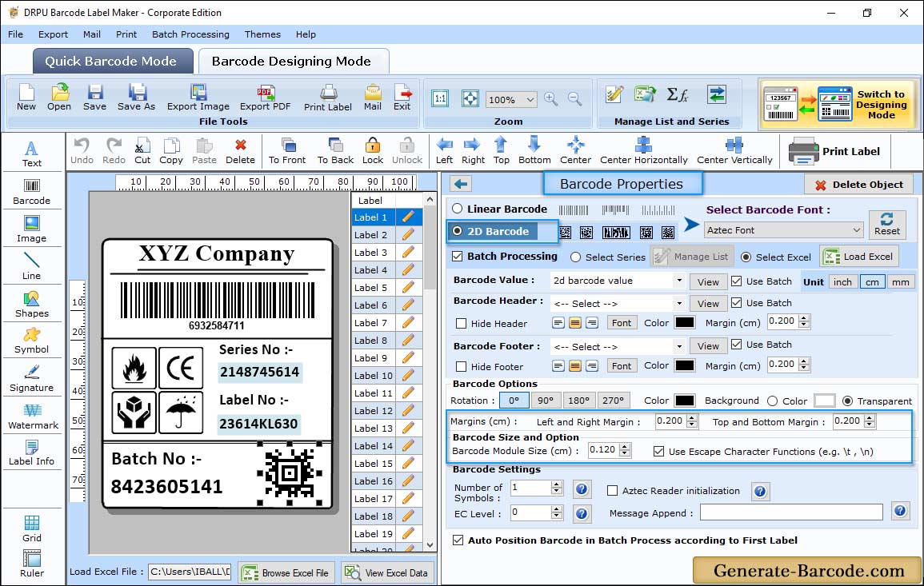924x586 pixels.
Task: Click the formula series icon in Manage List
Action: tap(678, 95)
